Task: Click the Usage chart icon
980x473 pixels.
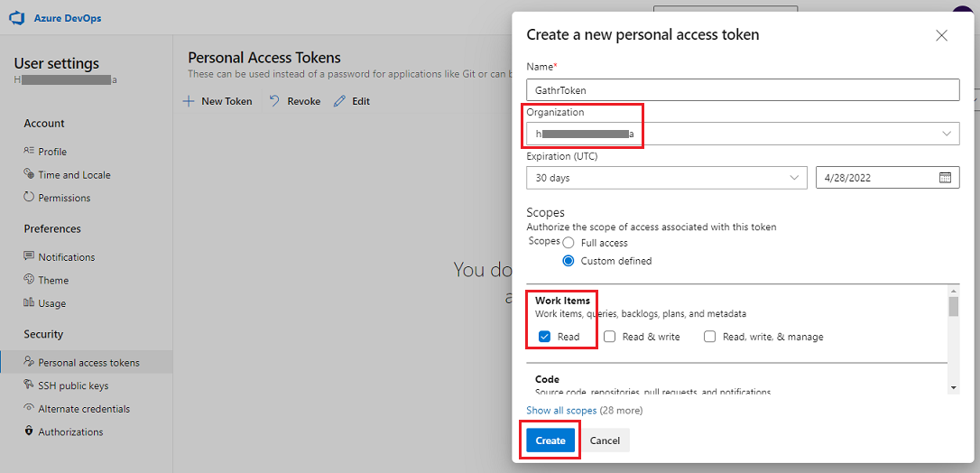Action: click(x=29, y=302)
